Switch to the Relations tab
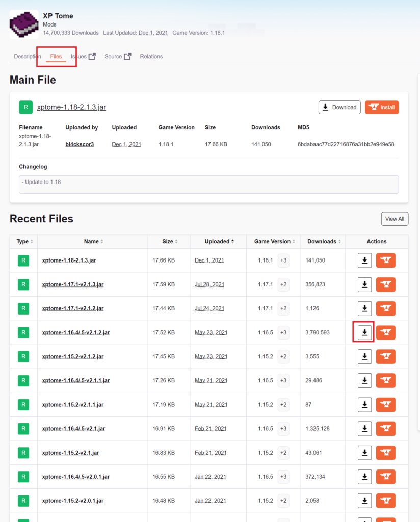 (151, 56)
